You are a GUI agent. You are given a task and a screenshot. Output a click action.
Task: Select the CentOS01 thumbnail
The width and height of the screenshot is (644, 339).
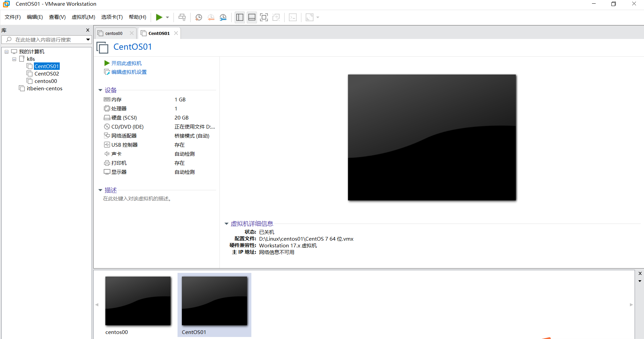point(214,305)
